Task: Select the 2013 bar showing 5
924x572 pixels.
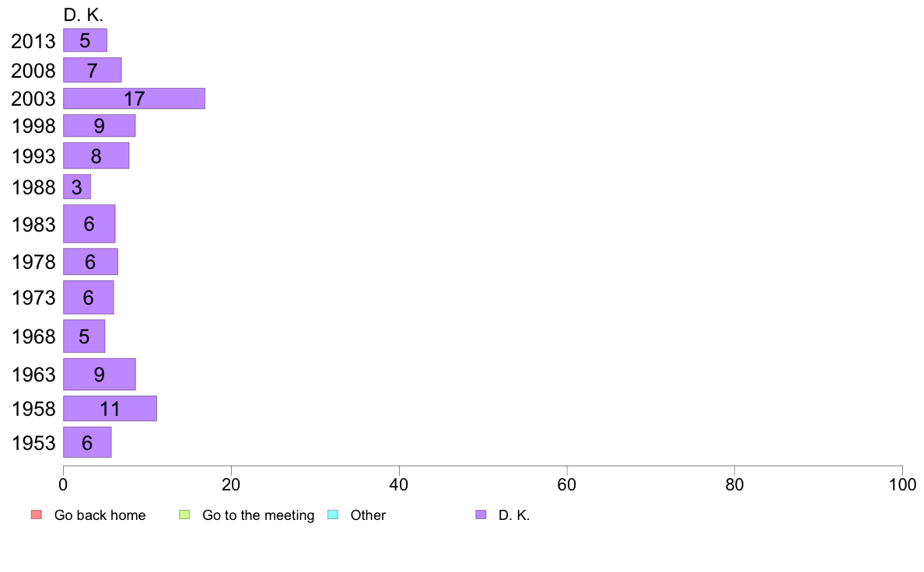Action: (x=86, y=40)
